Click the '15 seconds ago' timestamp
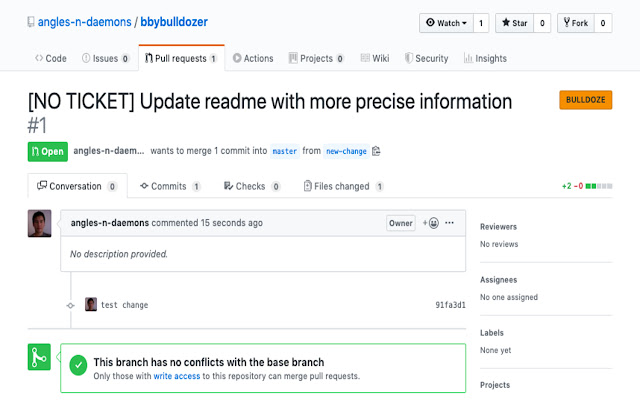This screenshot has width=640, height=400. tap(231, 223)
